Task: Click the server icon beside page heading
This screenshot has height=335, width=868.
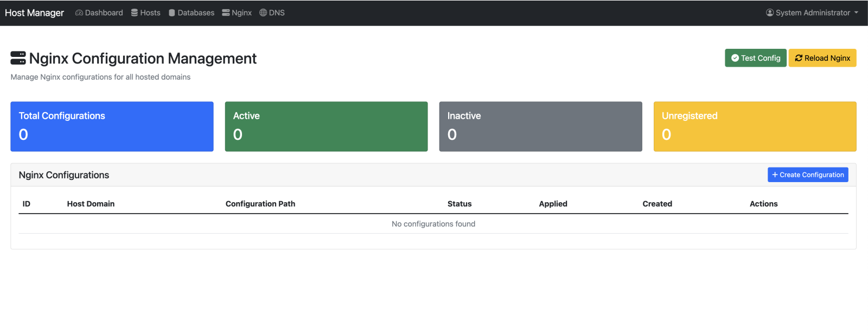Action: coord(18,58)
